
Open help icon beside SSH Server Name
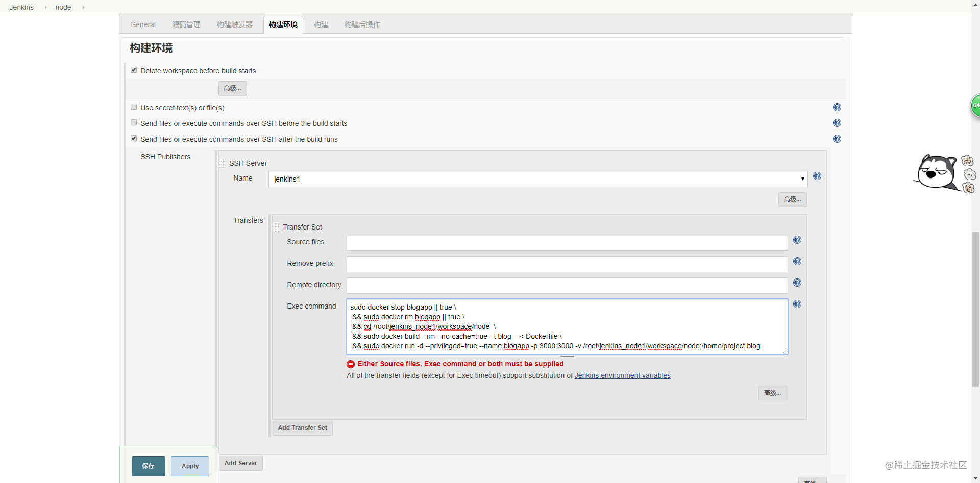click(817, 176)
